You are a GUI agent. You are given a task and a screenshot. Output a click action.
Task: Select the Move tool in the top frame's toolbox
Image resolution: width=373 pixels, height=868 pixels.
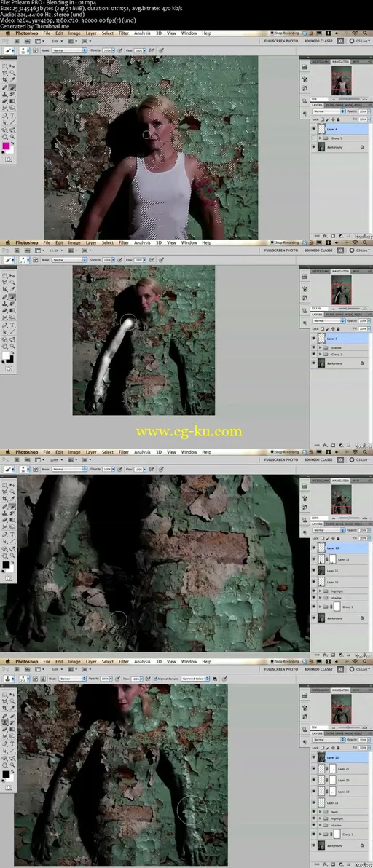coord(12,66)
